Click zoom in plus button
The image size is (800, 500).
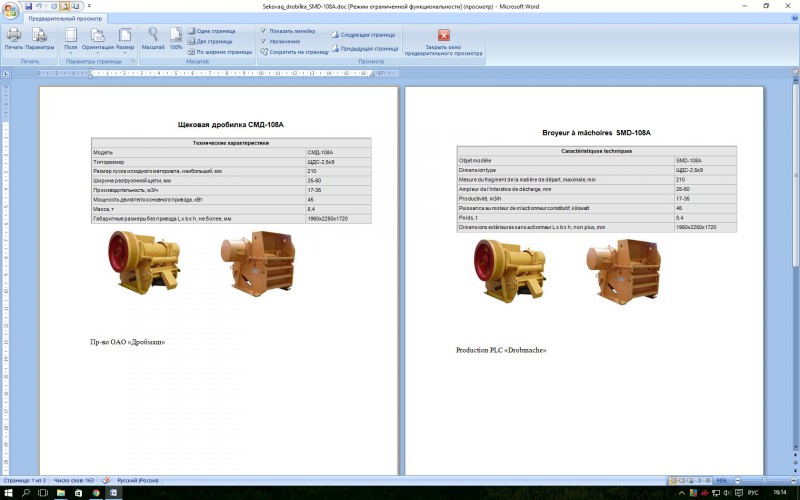point(793,481)
